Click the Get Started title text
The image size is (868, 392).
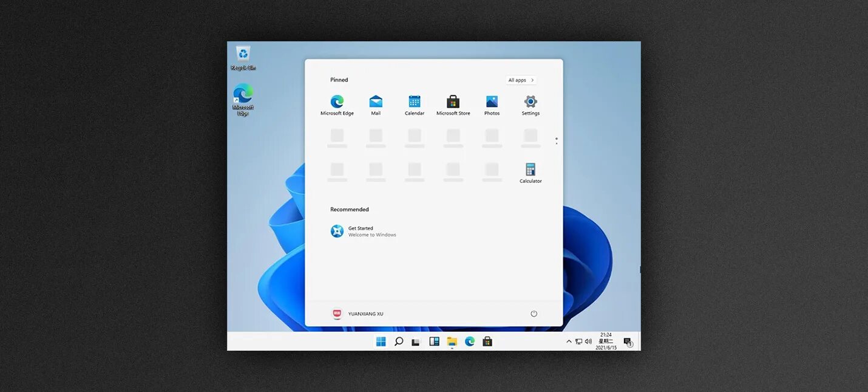coord(361,229)
